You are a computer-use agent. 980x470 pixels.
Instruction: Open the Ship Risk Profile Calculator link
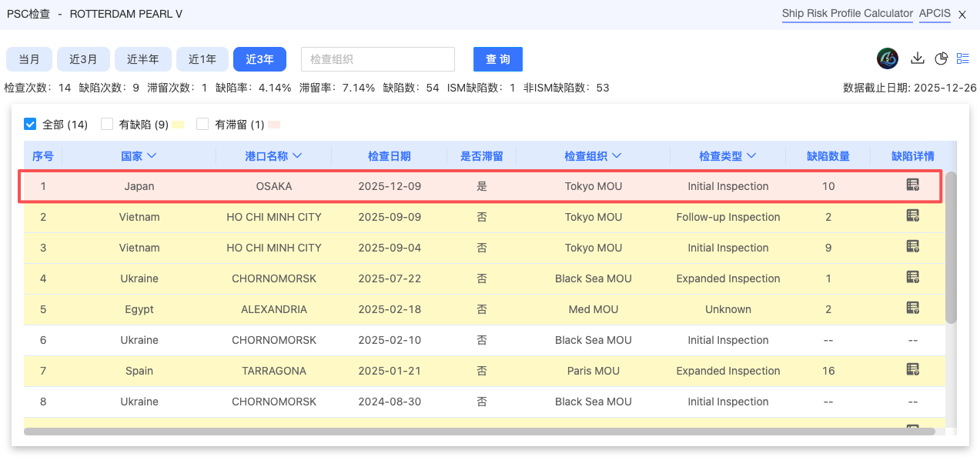point(847,14)
